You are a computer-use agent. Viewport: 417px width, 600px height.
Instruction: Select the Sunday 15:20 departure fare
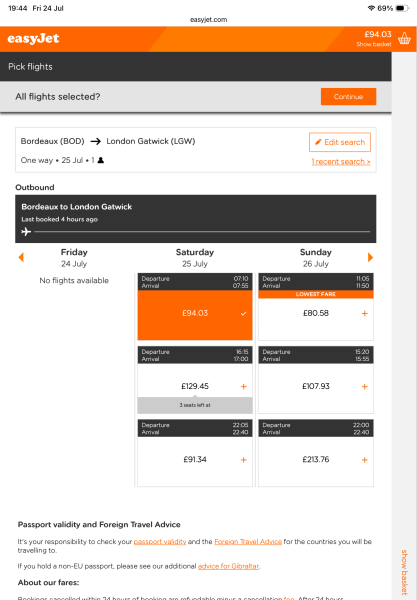pos(316,380)
